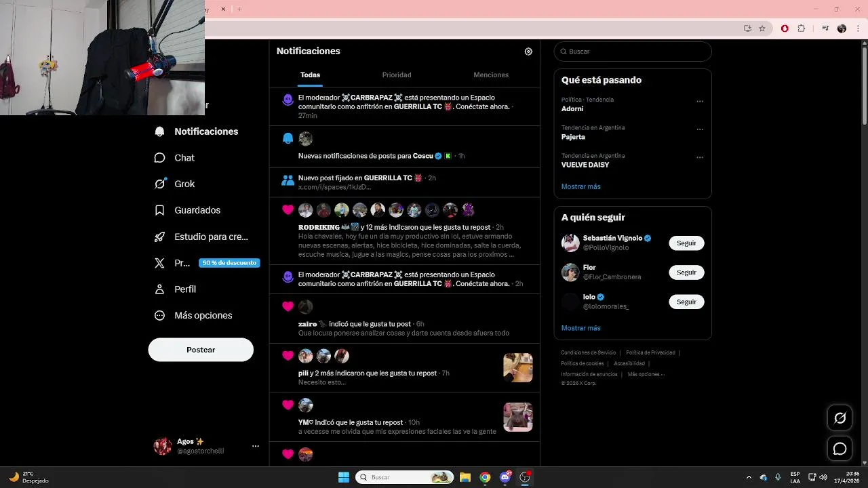This screenshot has height=488, width=868.
Task: Open options for VUELVE DAISY trend
Action: (700, 157)
